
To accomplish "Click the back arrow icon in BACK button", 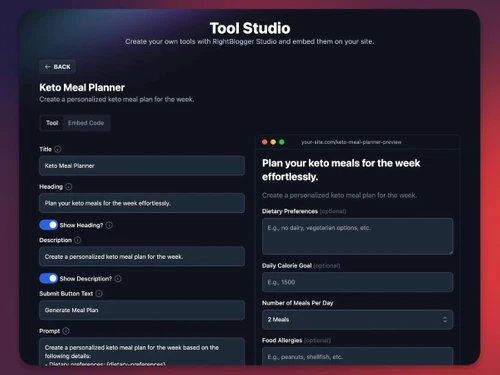I will 48,67.
